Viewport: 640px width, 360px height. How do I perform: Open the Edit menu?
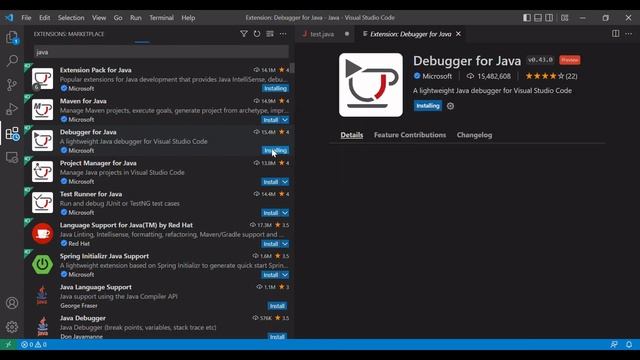(44, 18)
